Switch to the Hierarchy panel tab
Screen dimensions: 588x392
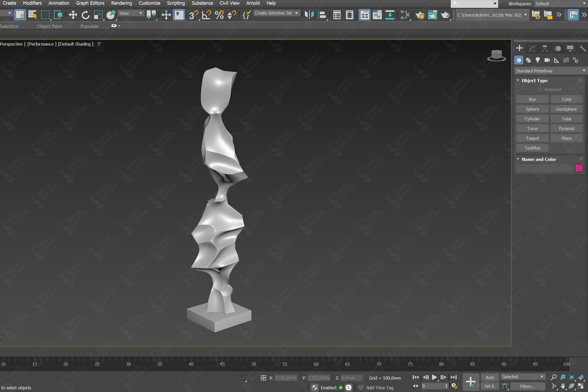click(x=544, y=48)
